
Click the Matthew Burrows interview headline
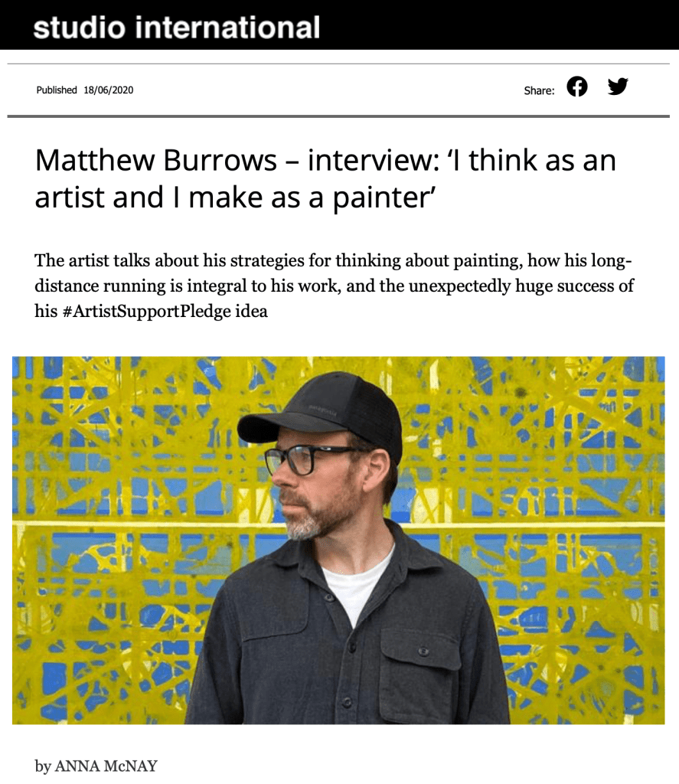coord(325,178)
